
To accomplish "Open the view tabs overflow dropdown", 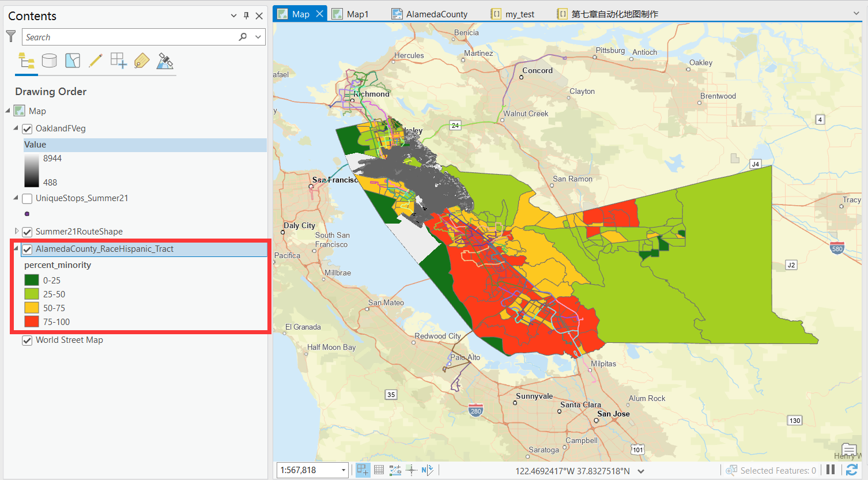I will (856, 13).
